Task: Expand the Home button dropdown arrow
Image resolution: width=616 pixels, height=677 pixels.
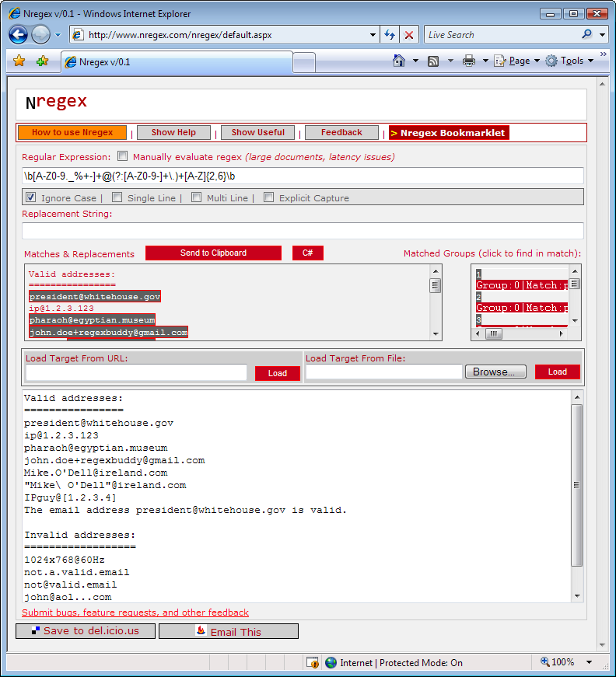Action: point(415,61)
